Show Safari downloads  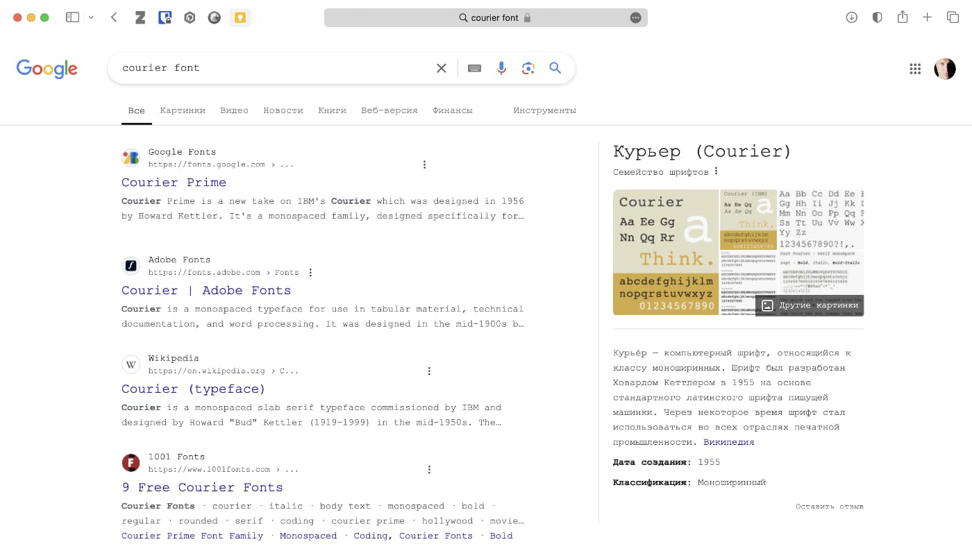[852, 17]
